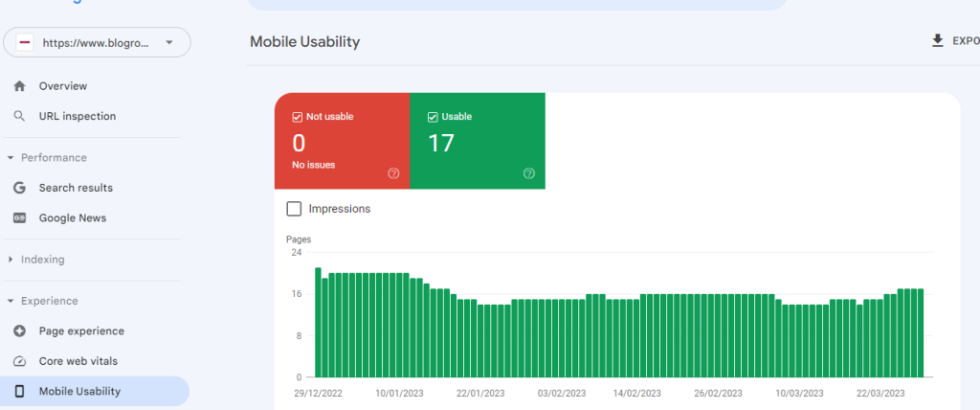Click the URL inspection magnifier icon
This screenshot has width=980, height=410.
[19, 117]
